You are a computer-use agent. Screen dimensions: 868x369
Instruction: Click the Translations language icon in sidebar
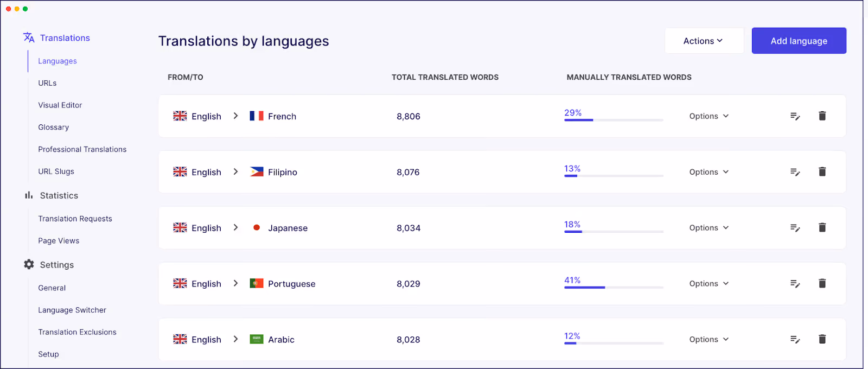(29, 37)
